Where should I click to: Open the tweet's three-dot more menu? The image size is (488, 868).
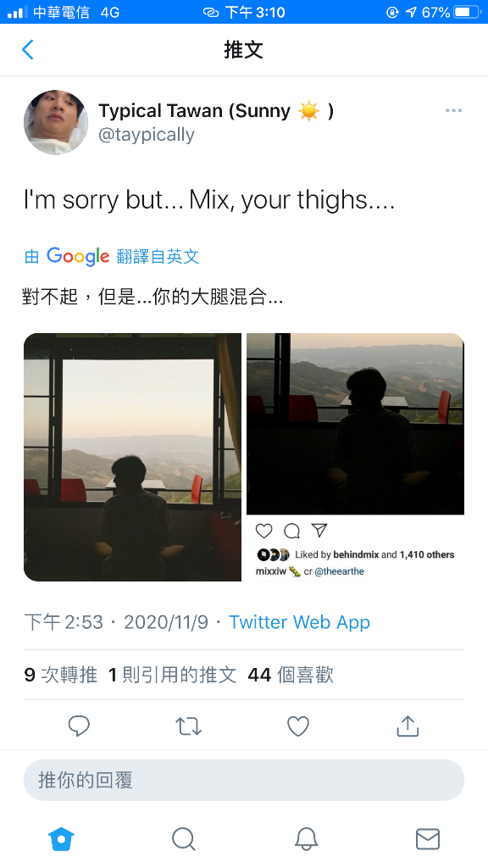pos(453,111)
